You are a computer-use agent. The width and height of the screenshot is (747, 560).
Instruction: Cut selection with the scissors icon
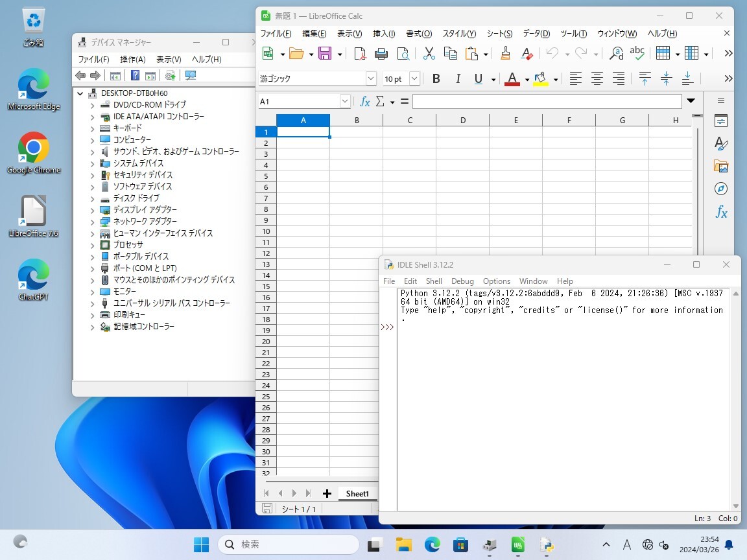[429, 53]
